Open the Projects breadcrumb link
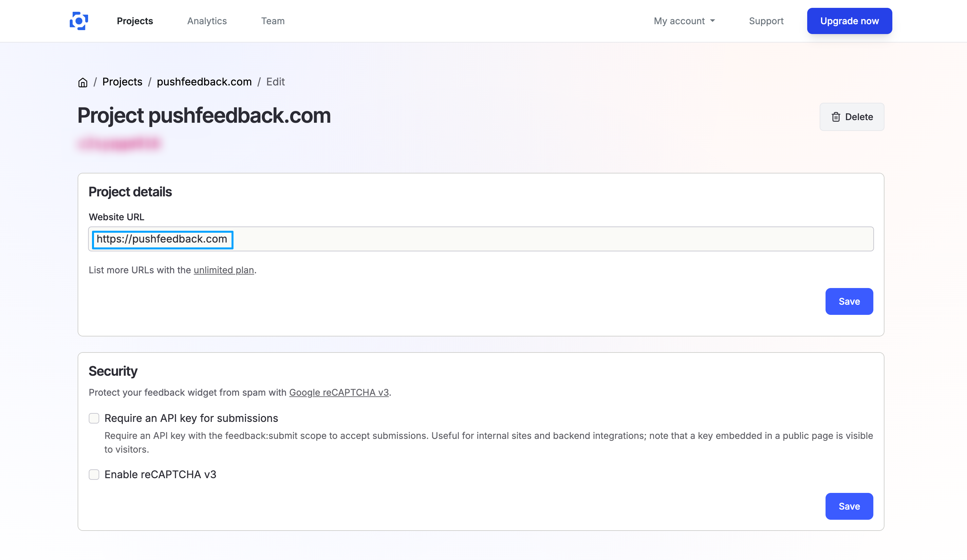The height and width of the screenshot is (560, 967). click(x=122, y=82)
